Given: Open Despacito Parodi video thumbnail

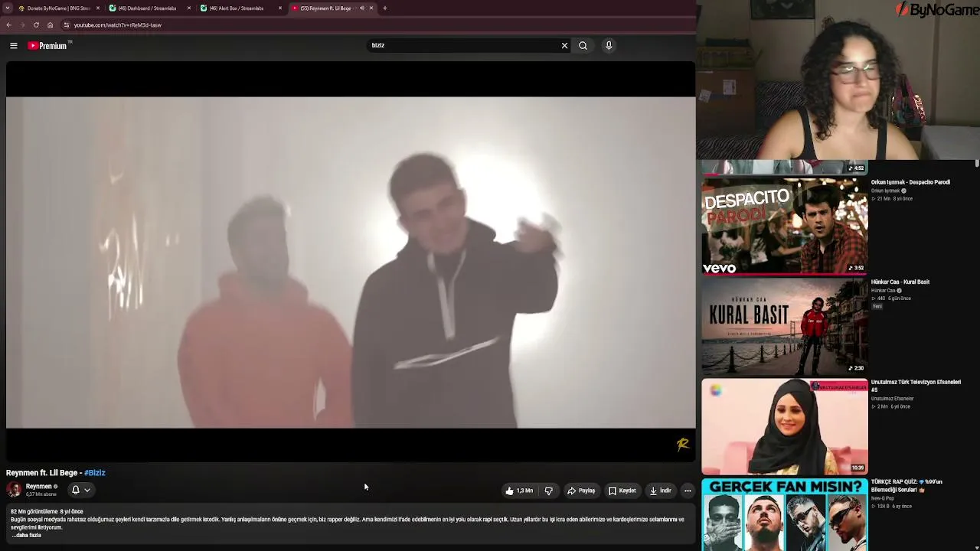Looking at the screenshot, I should (x=785, y=227).
